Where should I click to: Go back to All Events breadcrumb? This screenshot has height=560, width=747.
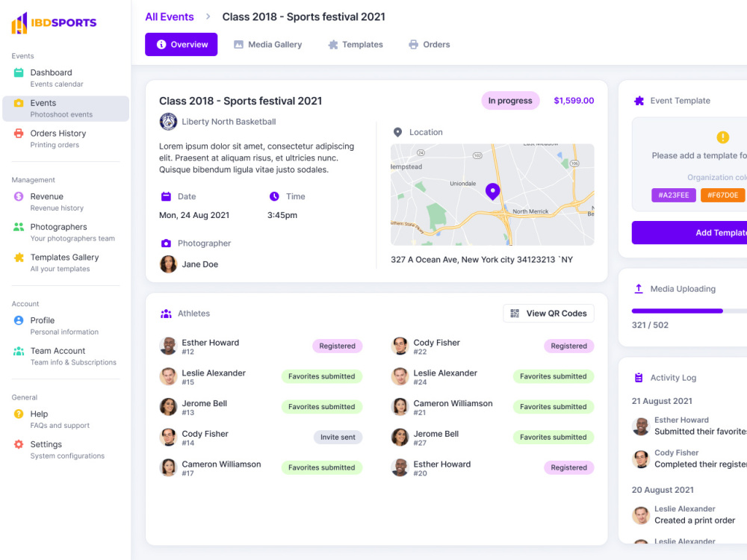[x=169, y=16]
